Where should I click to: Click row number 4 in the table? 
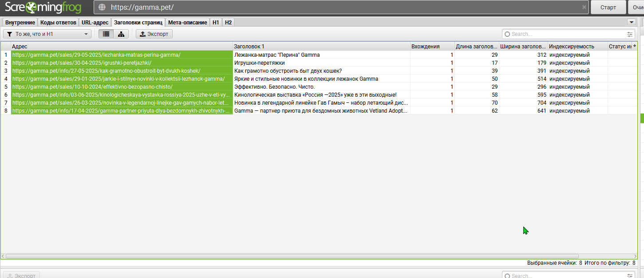[6, 78]
